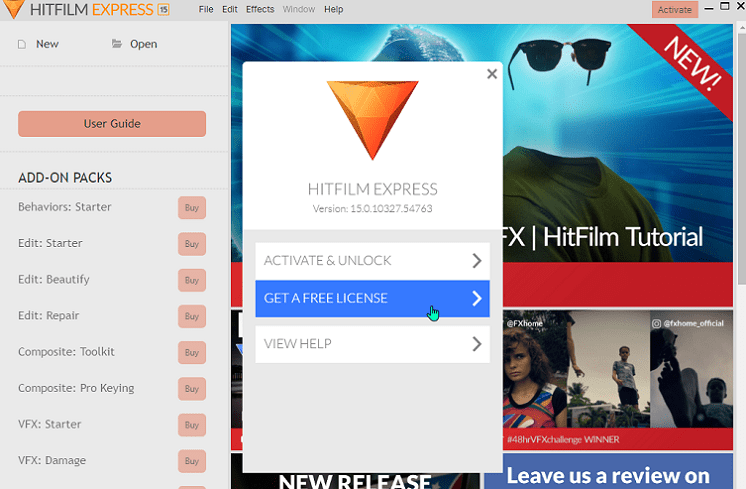
Task: Buy the VFX: Damage pack
Action: coord(192,461)
